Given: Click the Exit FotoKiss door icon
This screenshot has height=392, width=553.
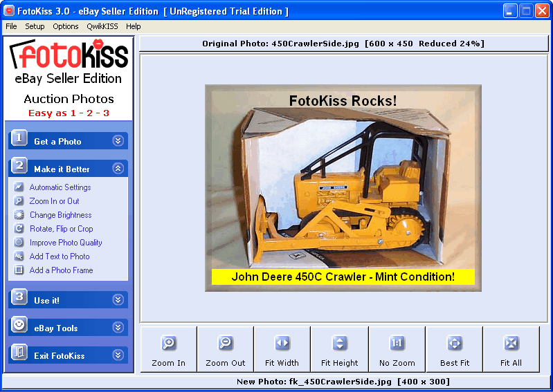Looking at the screenshot, I should (x=19, y=352).
